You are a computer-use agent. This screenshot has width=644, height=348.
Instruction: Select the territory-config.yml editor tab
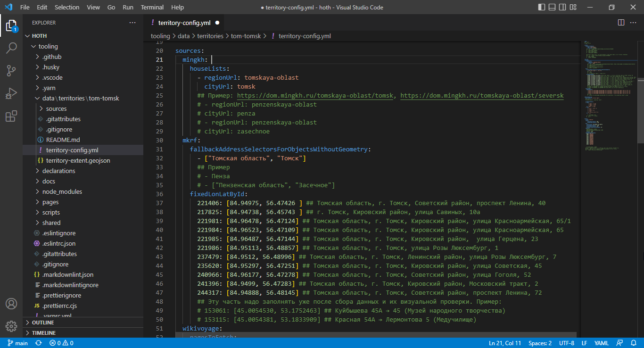click(x=184, y=22)
